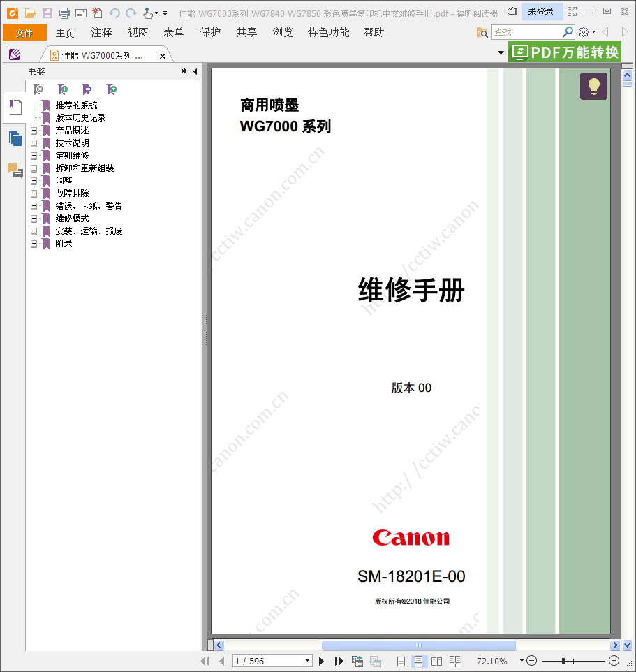Click the Undo arrow icon
Screen dimensions: 636x672
point(114,13)
